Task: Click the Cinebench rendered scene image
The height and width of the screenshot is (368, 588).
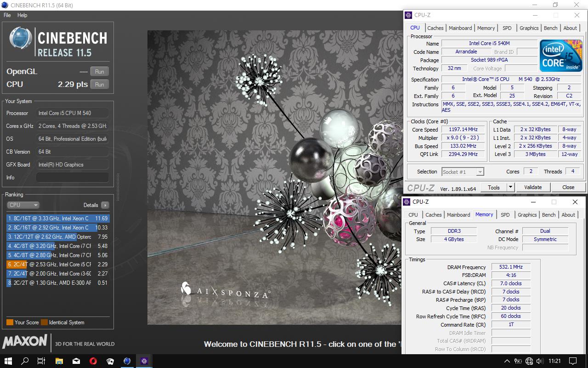Action: click(275, 178)
